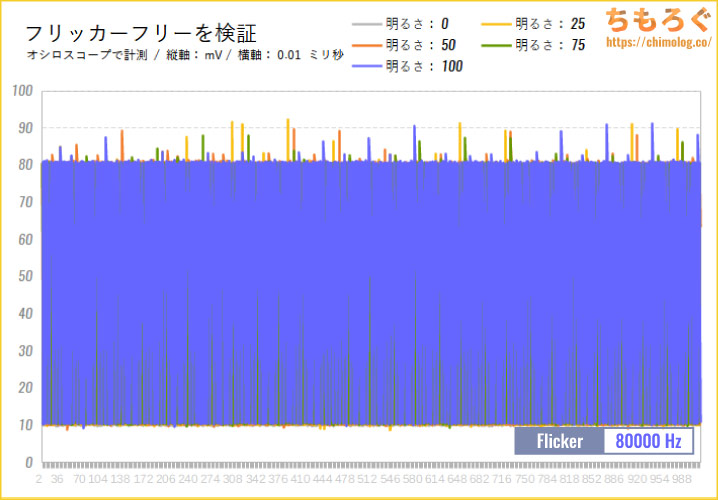Click the yellow legend line for brightness 25
Screen dimensions: 718x500
point(496,24)
